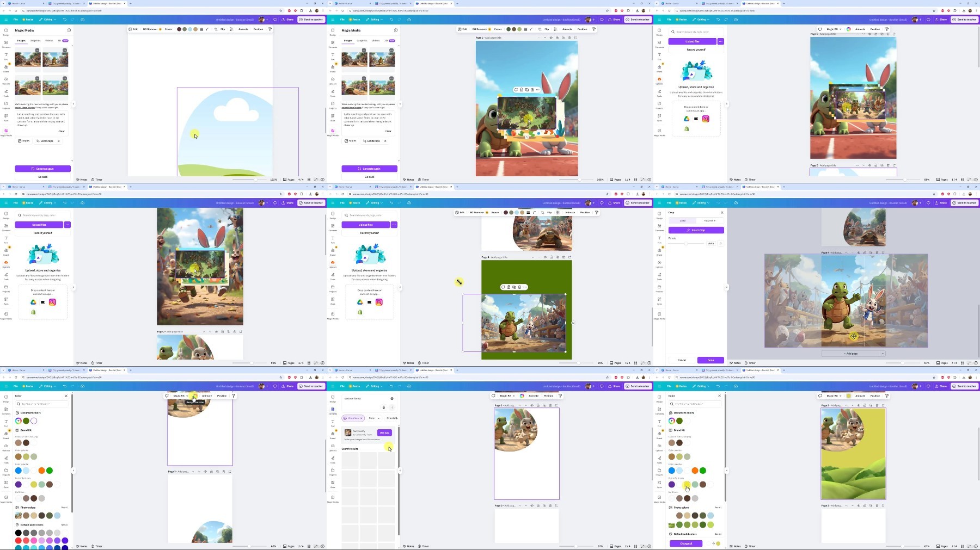This screenshot has height=550, width=980.
Task: Open Magic Media in sidebar beside Crop panel
Action: click(x=659, y=315)
